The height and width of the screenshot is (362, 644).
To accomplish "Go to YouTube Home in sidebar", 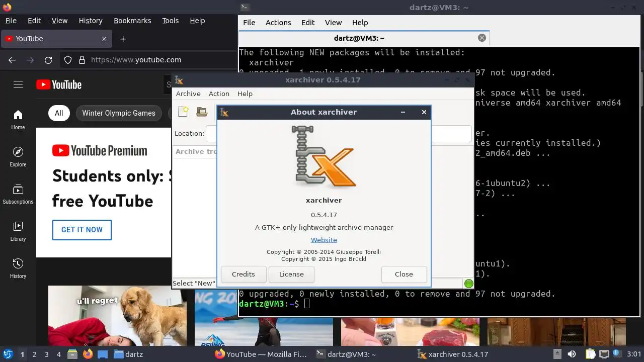I will point(18,120).
